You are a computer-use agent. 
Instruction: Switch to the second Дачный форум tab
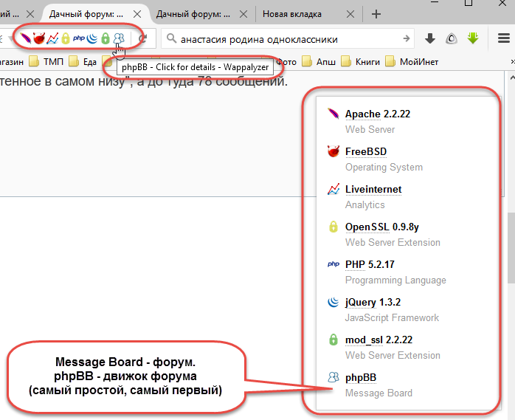point(193,14)
